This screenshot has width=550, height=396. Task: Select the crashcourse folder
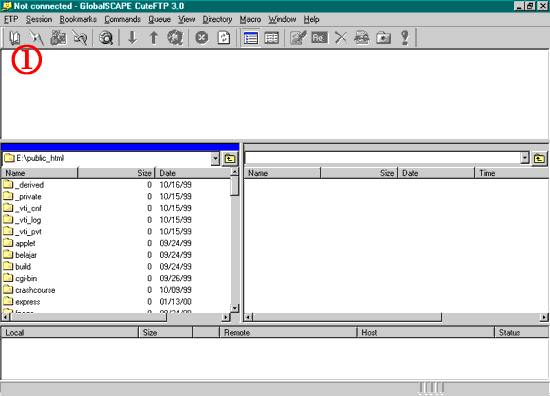(x=29, y=290)
